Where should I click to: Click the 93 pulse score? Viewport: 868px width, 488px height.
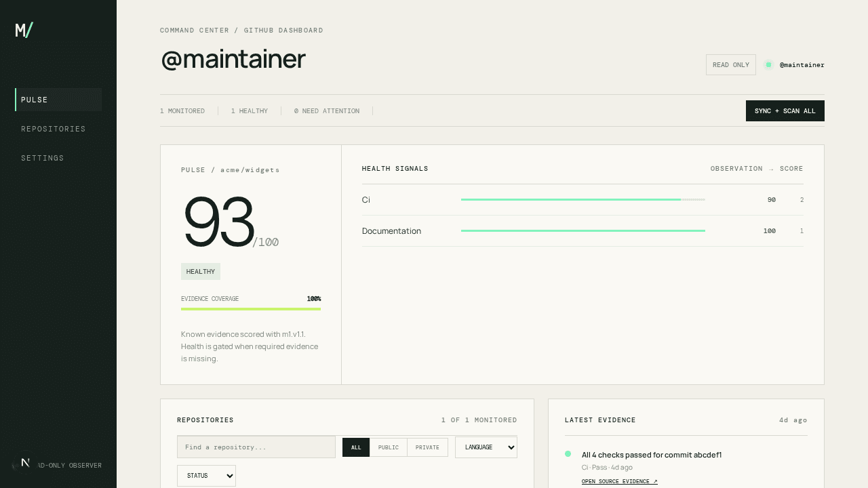pos(218,222)
